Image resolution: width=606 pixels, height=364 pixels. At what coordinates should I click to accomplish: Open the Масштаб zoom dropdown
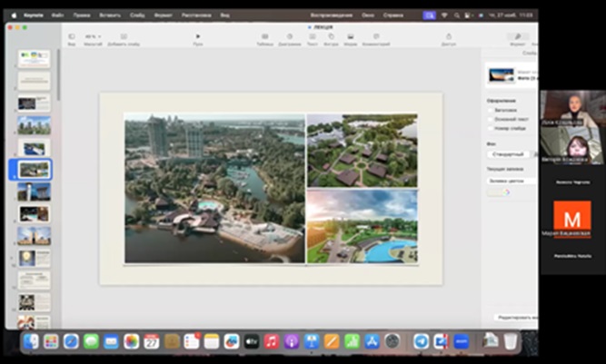point(93,37)
